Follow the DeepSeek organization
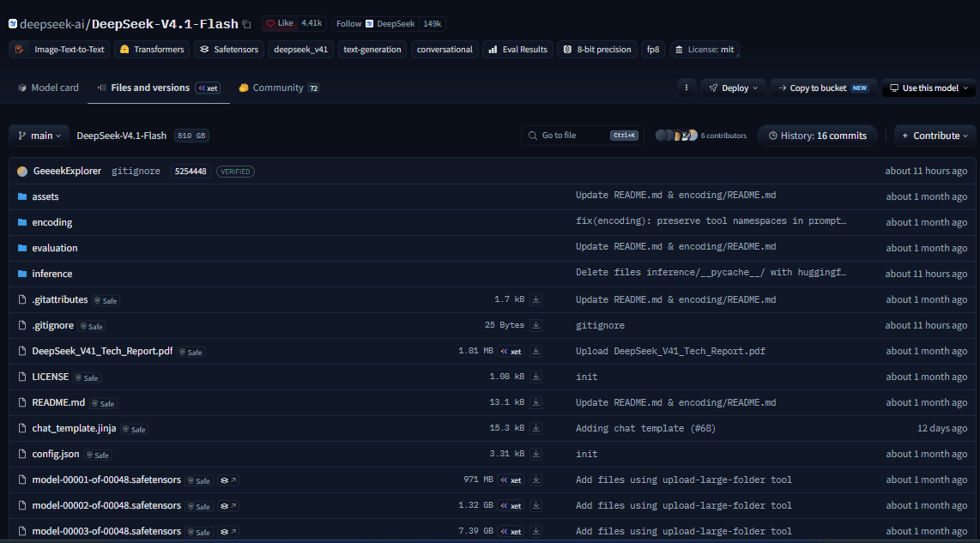980x543 pixels. click(x=375, y=24)
